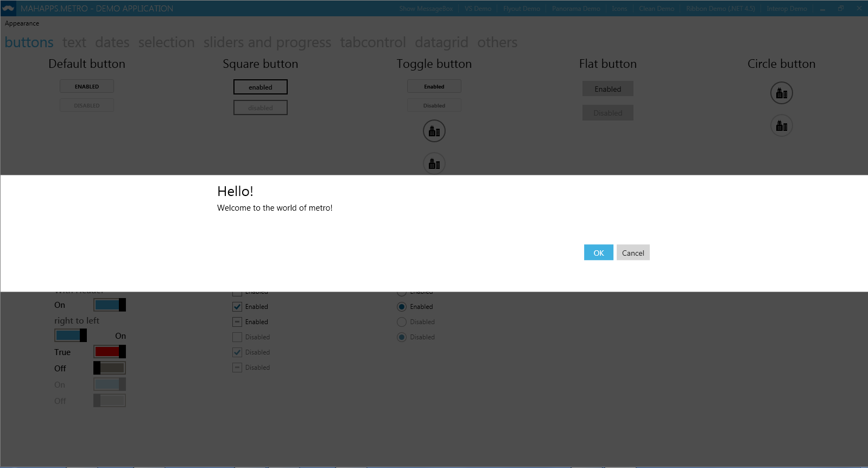Click the 'Square button' heading
Viewport: 868px width, 468px height.
[261, 64]
